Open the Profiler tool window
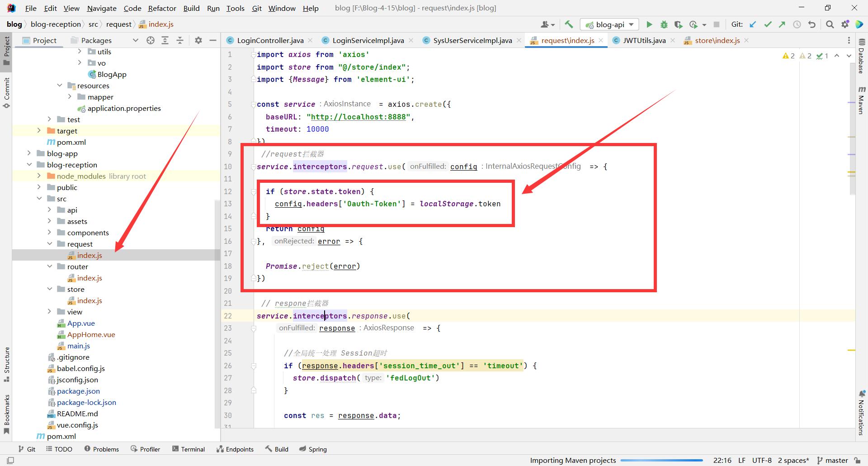Screen dimensions: 868x466 145,449
